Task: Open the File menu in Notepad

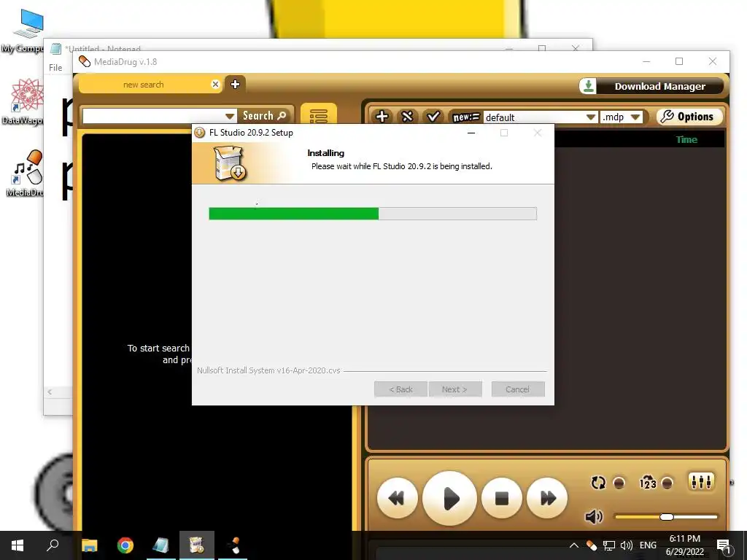Action: click(x=55, y=68)
